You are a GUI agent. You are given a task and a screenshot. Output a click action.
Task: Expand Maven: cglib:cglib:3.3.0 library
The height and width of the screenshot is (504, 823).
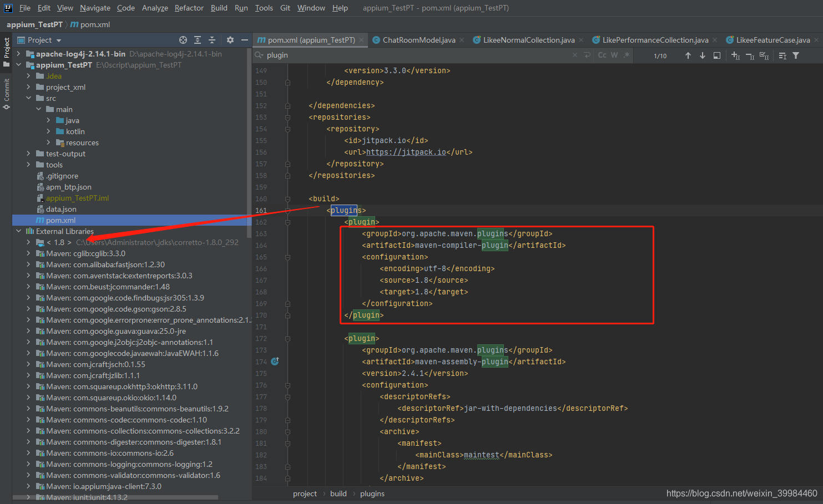pyautogui.click(x=28, y=253)
